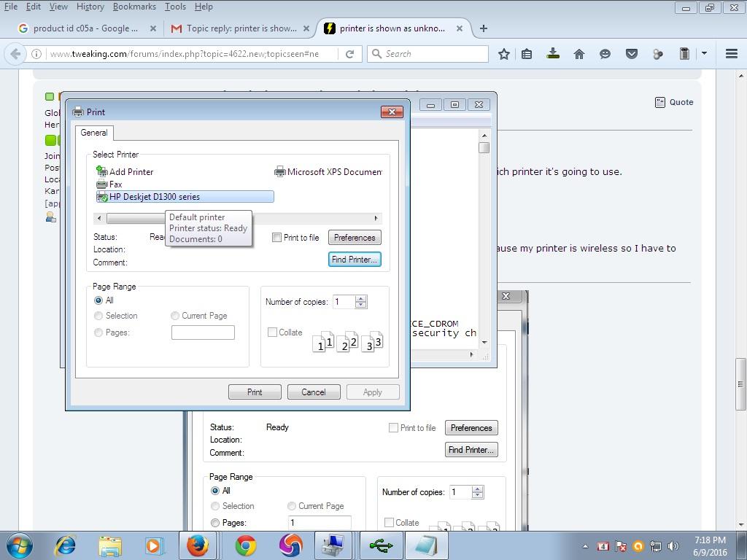Open the File menu

[x=11, y=7]
